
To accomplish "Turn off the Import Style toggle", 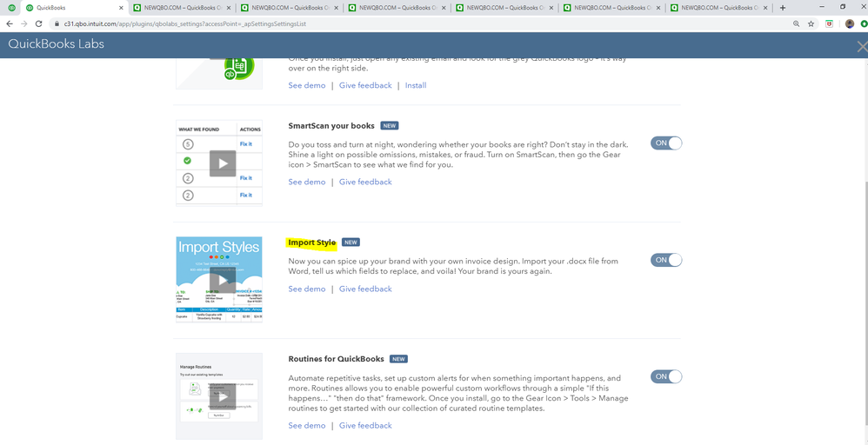I will pyautogui.click(x=666, y=260).
